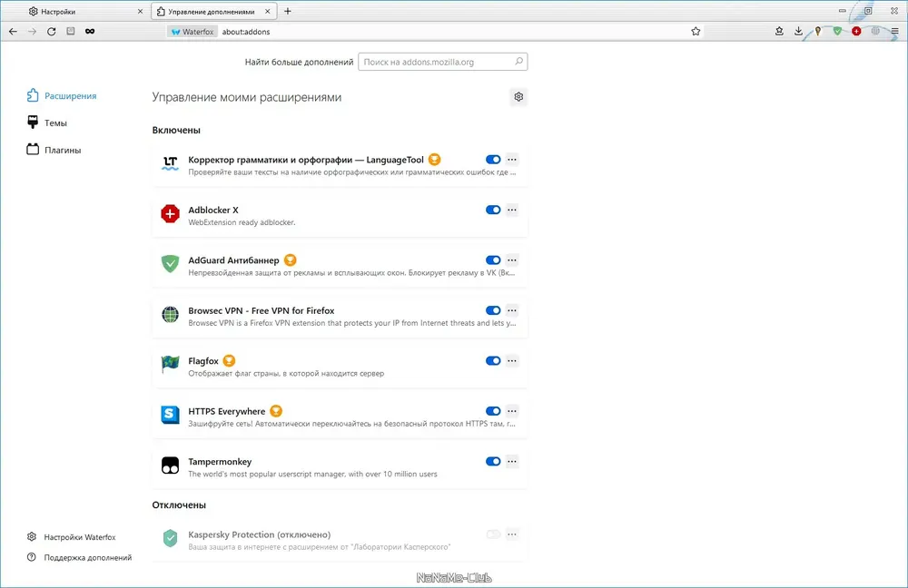Screen dimensions: 908x588
Task: Disable Browsec VPN with its toggle
Action: pyautogui.click(x=493, y=310)
